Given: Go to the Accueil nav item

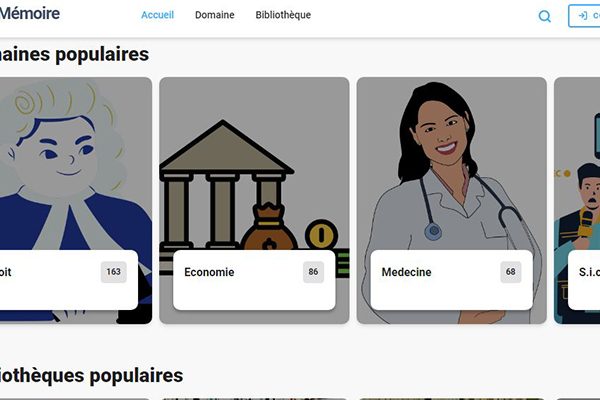Looking at the screenshot, I should click(157, 15).
